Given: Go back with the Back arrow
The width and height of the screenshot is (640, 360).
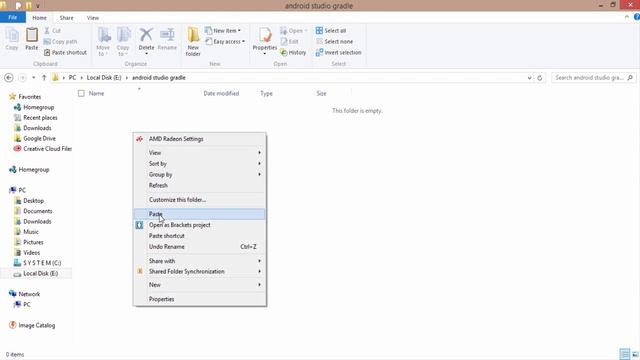Looking at the screenshot, I should click(x=9, y=78).
